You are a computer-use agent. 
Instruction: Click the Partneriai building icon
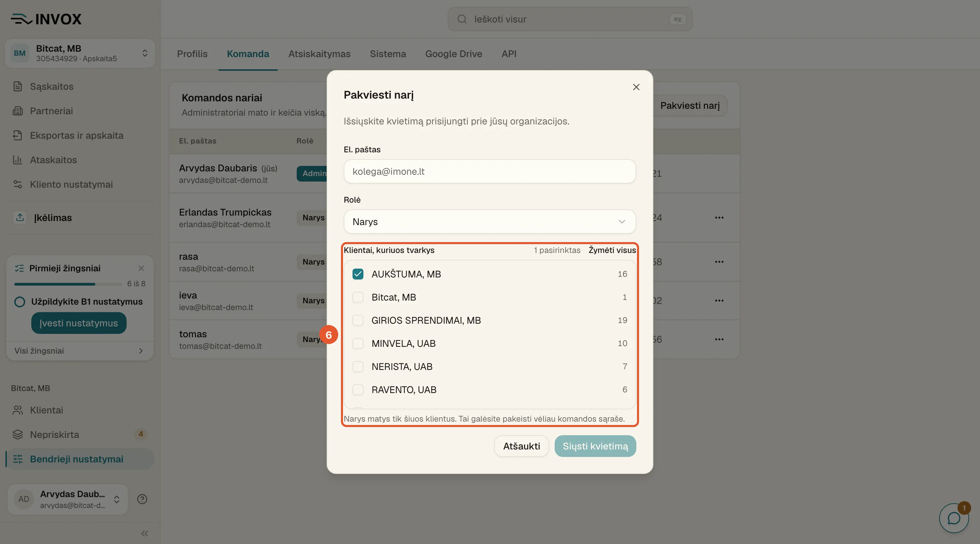pos(17,111)
